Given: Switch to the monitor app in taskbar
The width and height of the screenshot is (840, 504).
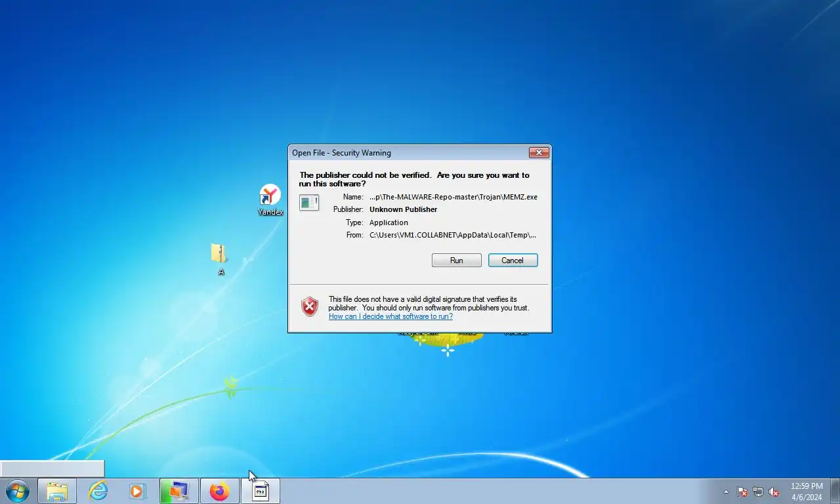Looking at the screenshot, I should (178, 491).
